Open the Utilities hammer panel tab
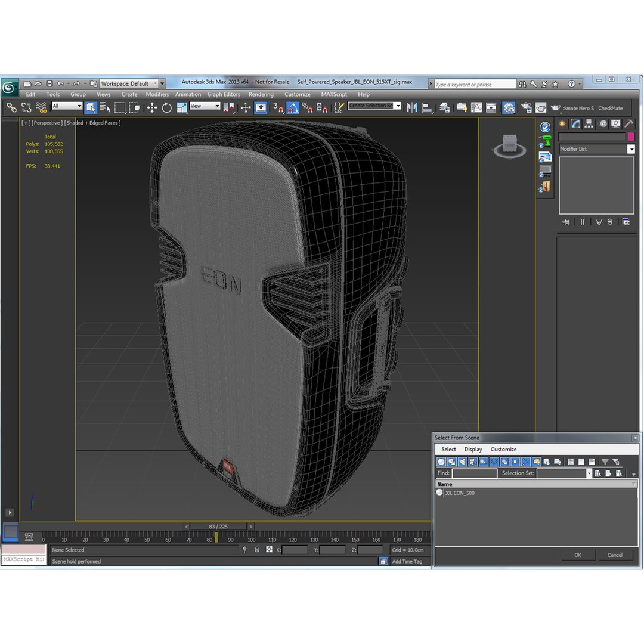Image resolution: width=644 pixels, height=644 pixels. (629, 123)
